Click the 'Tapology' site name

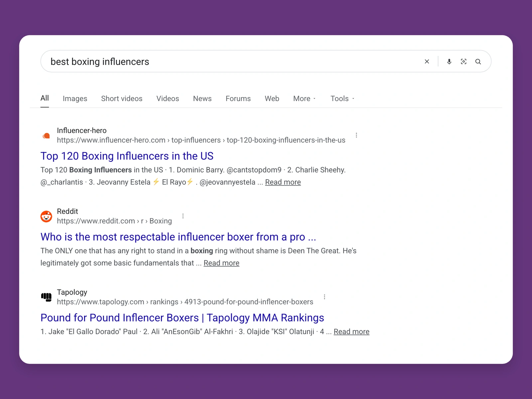72,292
